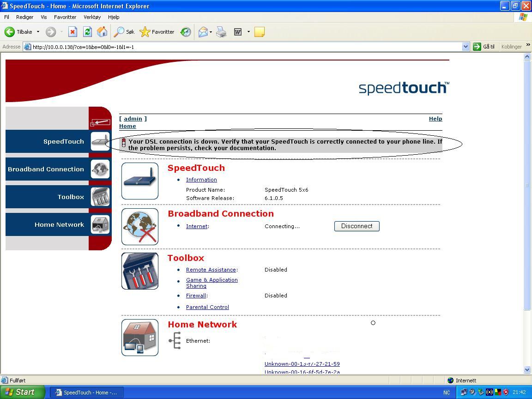Select SpeedTouch in the sidebar
The image size is (532, 399).
[x=63, y=141]
